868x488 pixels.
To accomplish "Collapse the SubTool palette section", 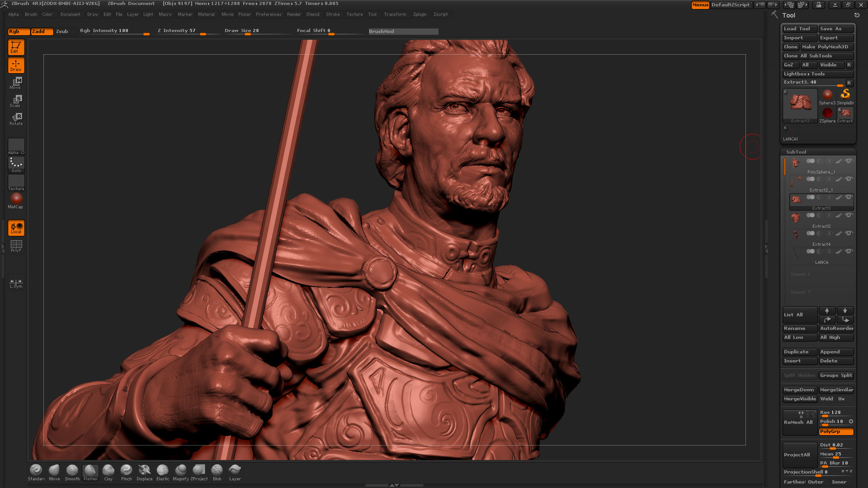I will pyautogui.click(x=796, y=152).
